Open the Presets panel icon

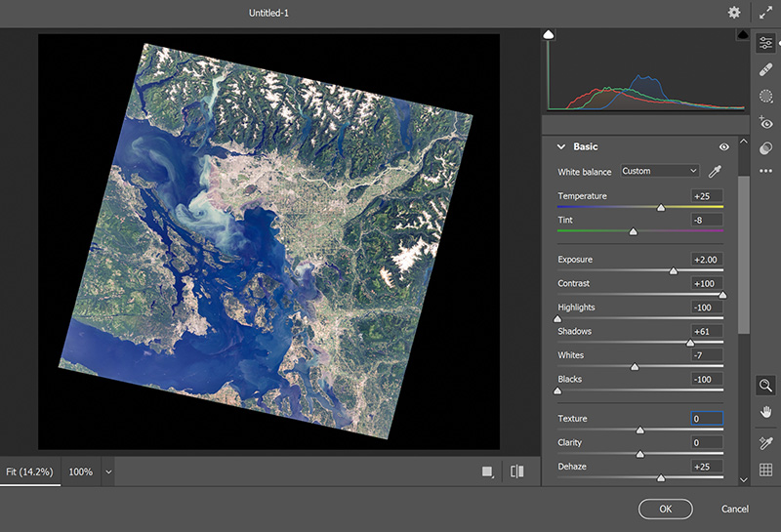(766, 148)
